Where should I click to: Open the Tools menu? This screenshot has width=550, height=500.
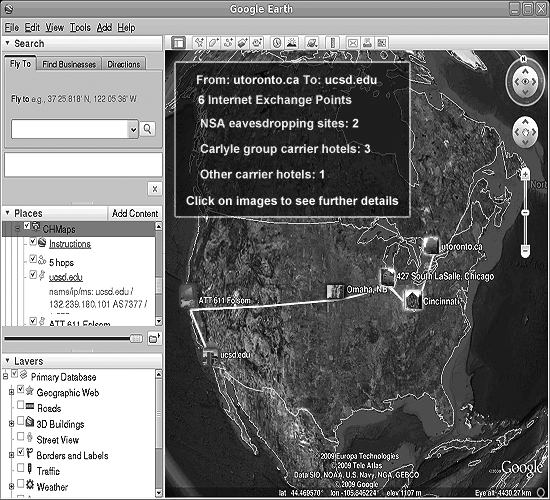click(x=80, y=27)
